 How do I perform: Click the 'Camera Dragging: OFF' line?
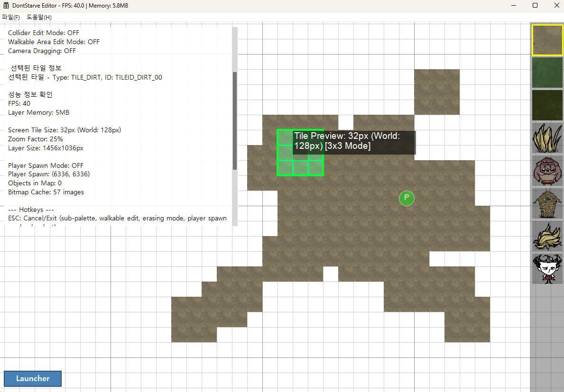pos(42,51)
